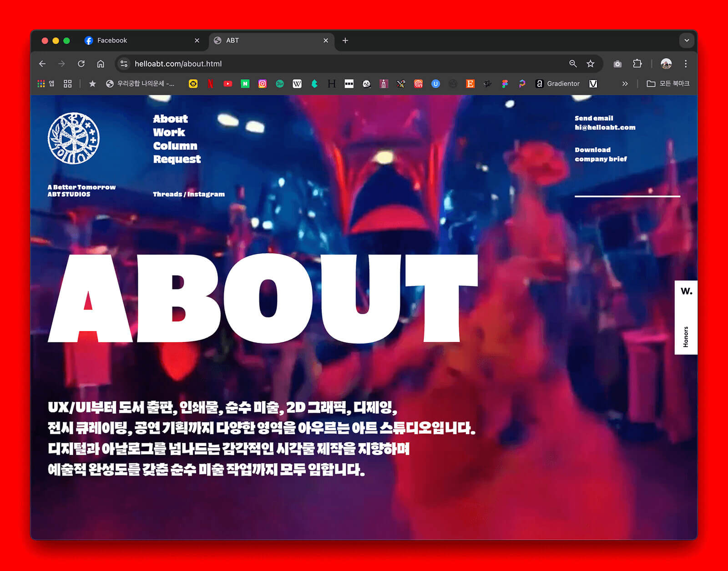Click the zoom magnifier icon in address bar
Image resolution: width=728 pixels, height=571 pixels.
point(573,64)
